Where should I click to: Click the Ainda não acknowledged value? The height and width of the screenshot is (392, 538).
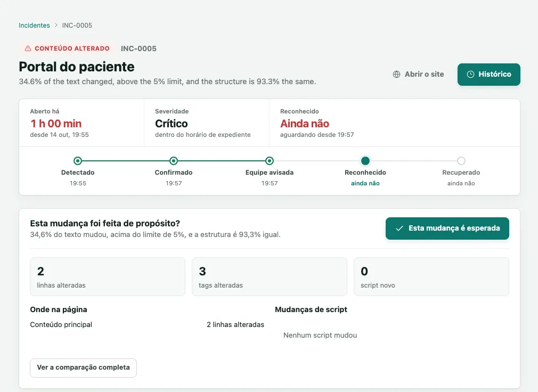[305, 124]
